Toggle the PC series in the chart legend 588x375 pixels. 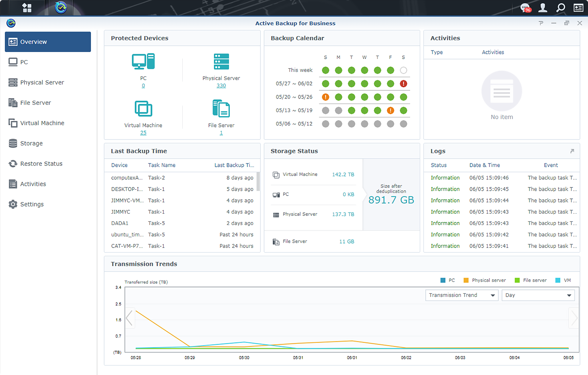448,280
